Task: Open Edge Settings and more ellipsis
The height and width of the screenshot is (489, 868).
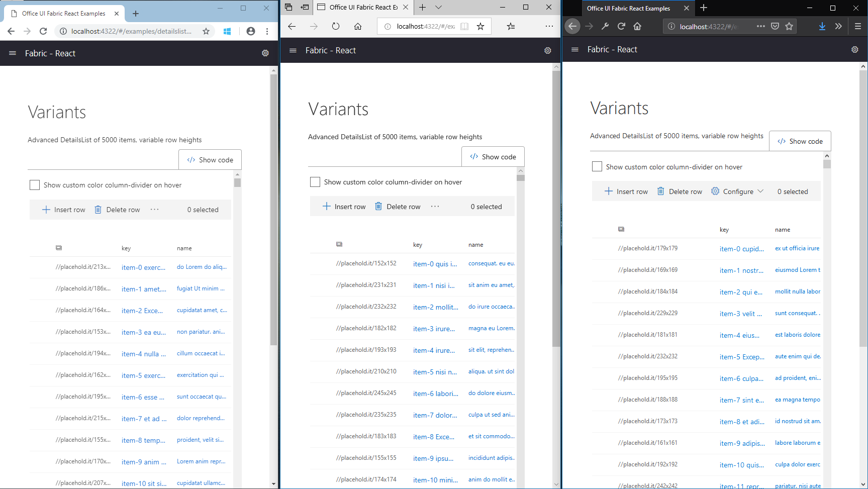Action: (x=549, y=26)
